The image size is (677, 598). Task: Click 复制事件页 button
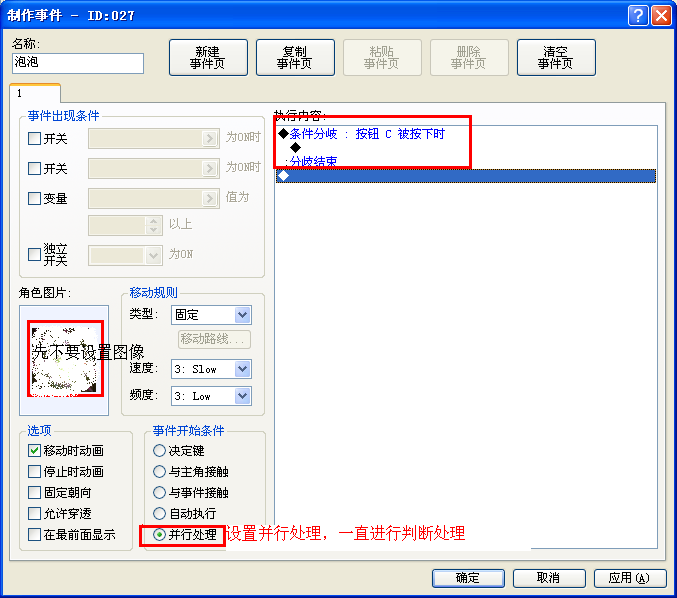click(x=295, y=57)
